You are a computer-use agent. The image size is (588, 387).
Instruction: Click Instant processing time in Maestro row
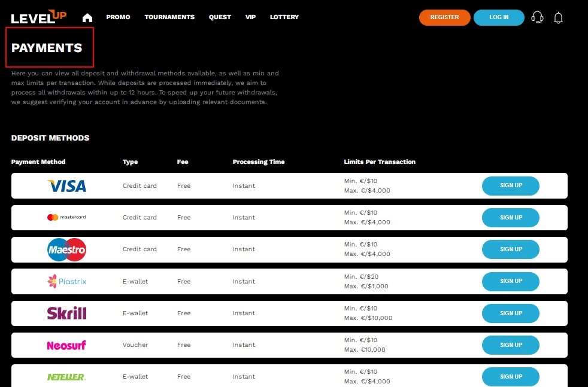tap(244, 249)
